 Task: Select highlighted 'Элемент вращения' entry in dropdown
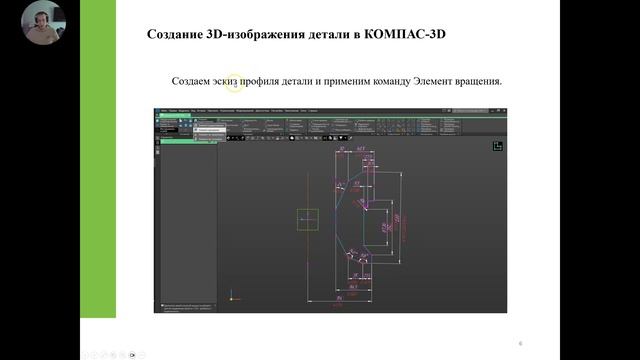210,130
